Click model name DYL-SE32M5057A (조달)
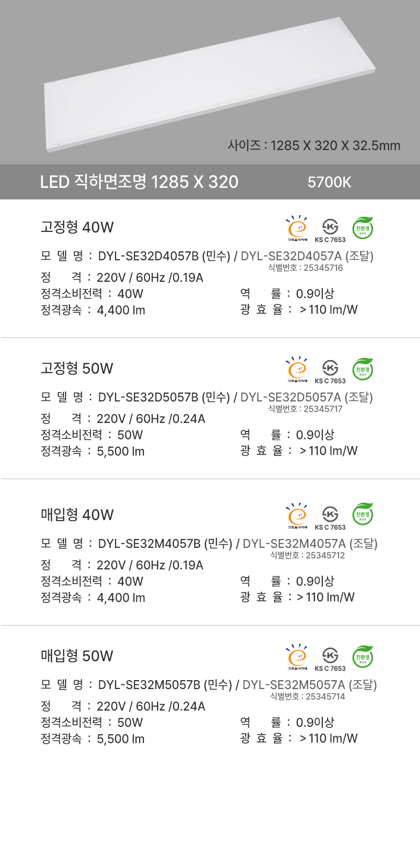420x868 pixels. click(310, 685)
